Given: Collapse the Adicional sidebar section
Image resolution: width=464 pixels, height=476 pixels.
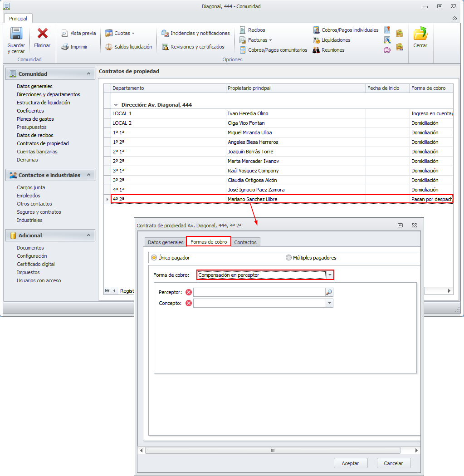Looking at the screenshot, I should coord(88,235).
